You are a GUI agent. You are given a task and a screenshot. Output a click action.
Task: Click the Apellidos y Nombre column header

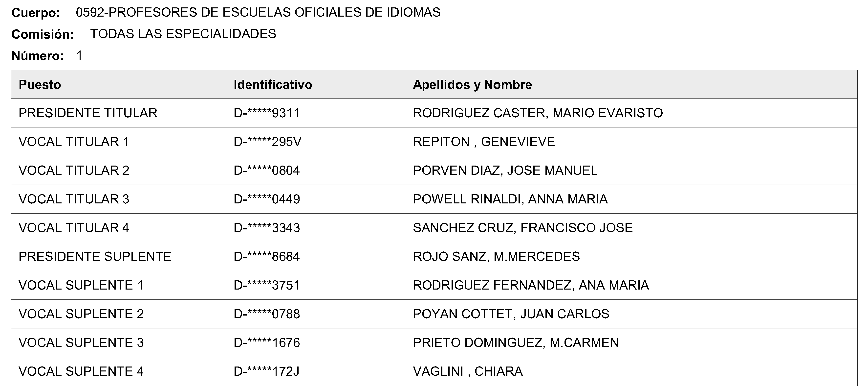[x=472, y=85]
